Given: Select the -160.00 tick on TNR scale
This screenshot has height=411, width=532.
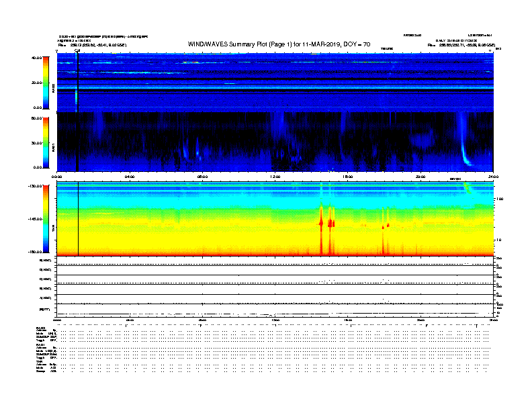Looking at the screenshot, I should pyautogui.click(x=35, y=252).
